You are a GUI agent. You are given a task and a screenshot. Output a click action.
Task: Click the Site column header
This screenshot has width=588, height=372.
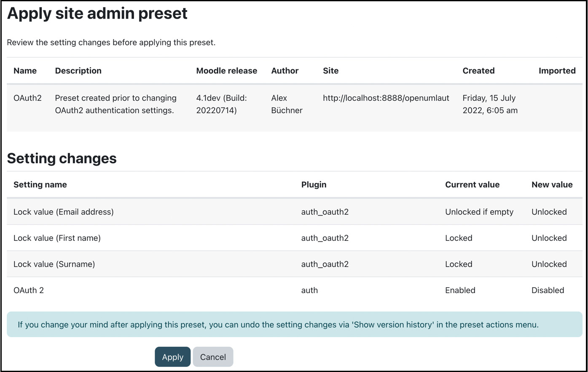tap(331, 71)
